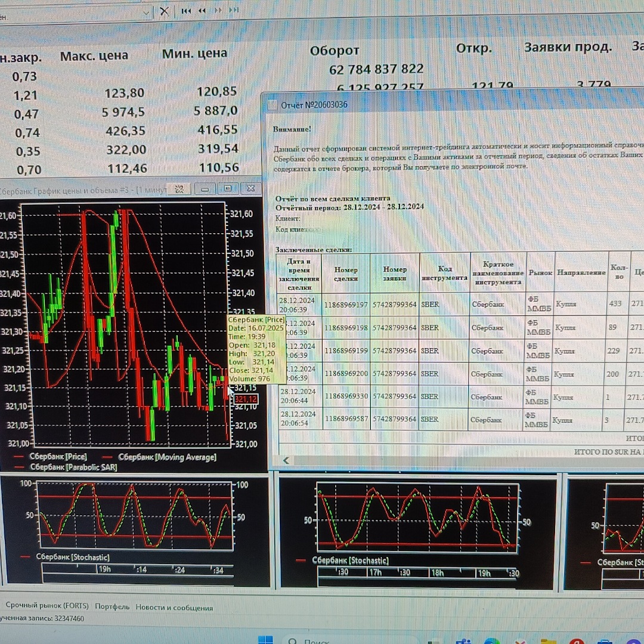Click the Направление header in report table
This screenshot has height=644, width=644.
coord(581,273)
